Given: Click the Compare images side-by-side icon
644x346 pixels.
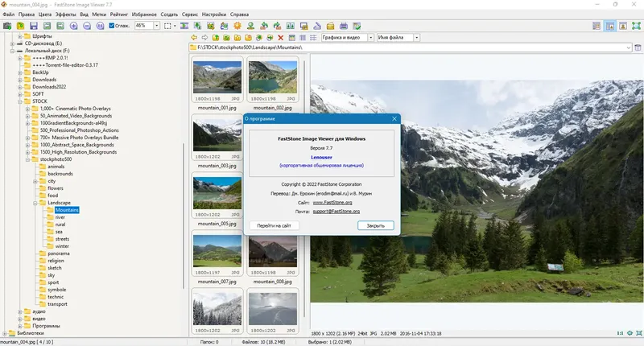Looking at the screenshot, I should click(291, 26).
